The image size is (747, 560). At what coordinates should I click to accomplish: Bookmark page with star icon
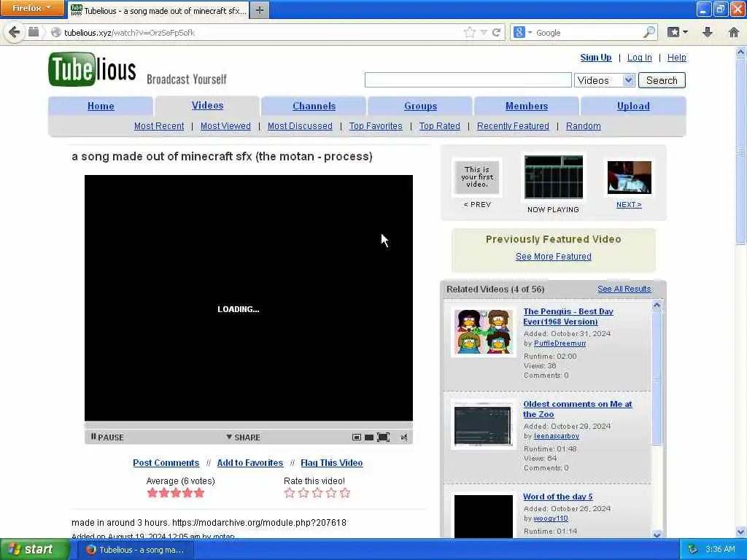click(x=469, y=32)
